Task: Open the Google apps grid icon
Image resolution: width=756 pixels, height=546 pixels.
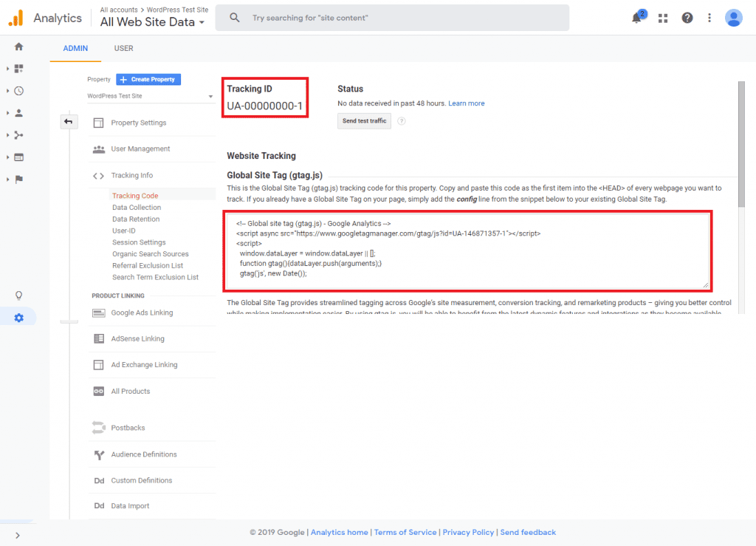Action: coord(662,17)
